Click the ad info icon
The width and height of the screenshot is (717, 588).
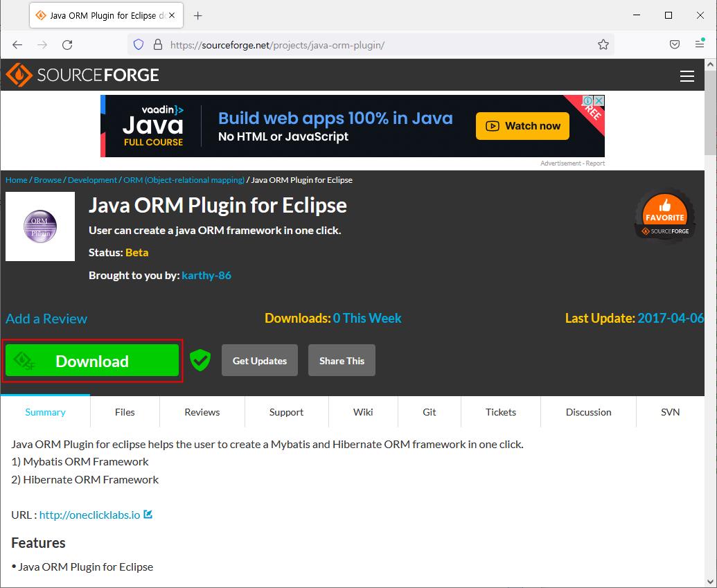coord(588,100)
